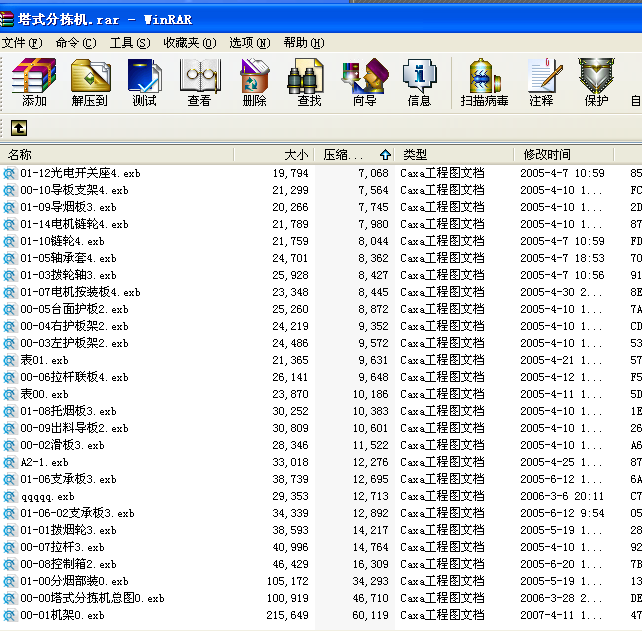
Task: Click the Virus Scan (扫描病毒) icon
Action: coord(484,76)
